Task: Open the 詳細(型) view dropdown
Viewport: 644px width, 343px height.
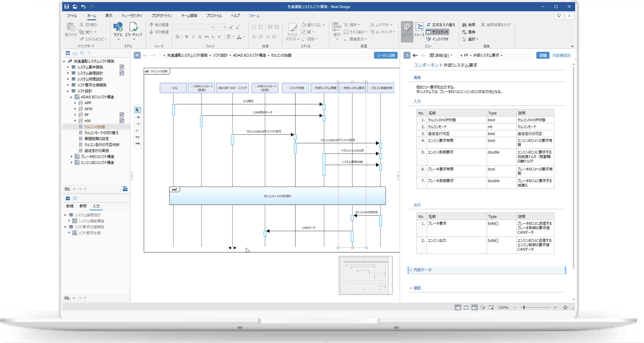Action: 441,55
